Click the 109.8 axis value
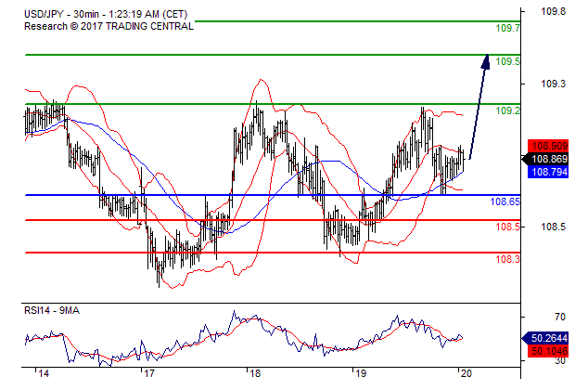The width and height of the screenshot is (588, 390). [553, 12]
